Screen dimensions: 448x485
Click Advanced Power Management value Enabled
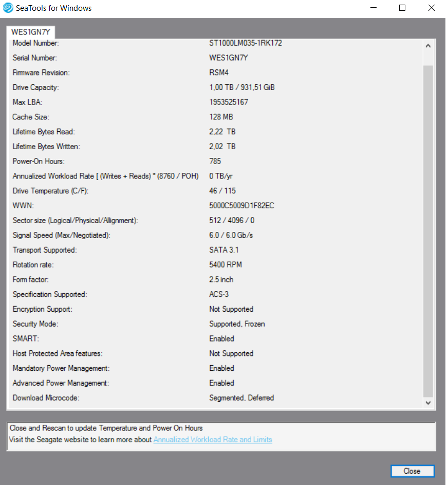coord(221,383)
